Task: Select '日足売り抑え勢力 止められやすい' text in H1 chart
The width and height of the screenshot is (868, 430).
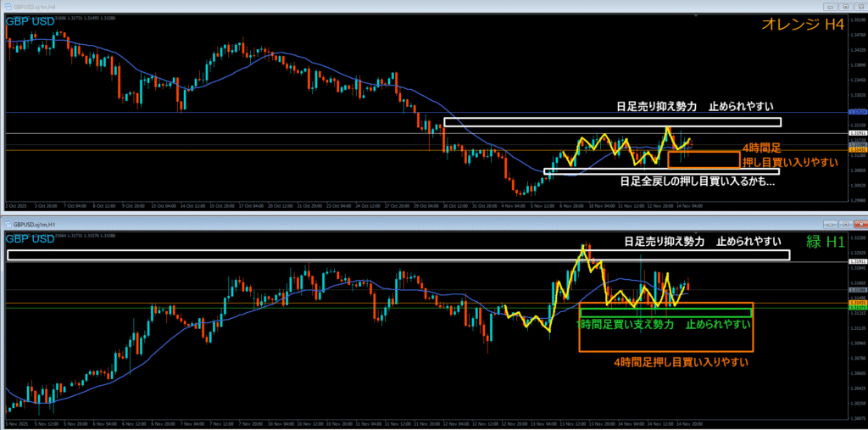Action: [703, 242]
